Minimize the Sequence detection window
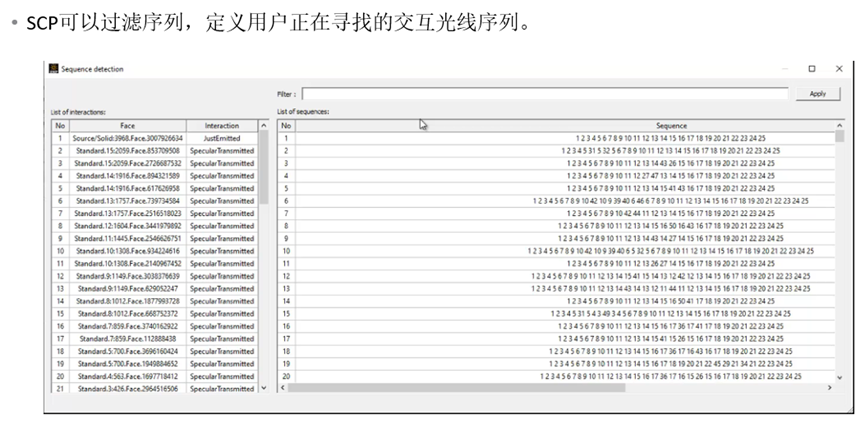Screen dimensions: 865x424 pyautogui.click(x=785, y=69)
